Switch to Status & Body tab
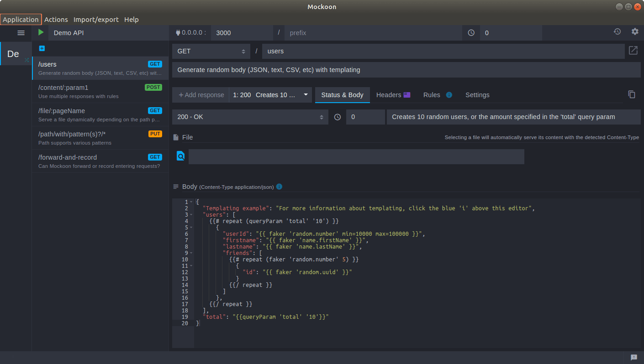Image resolution: width=644 pixels, height=364 pixels. [x=342, y=95]
